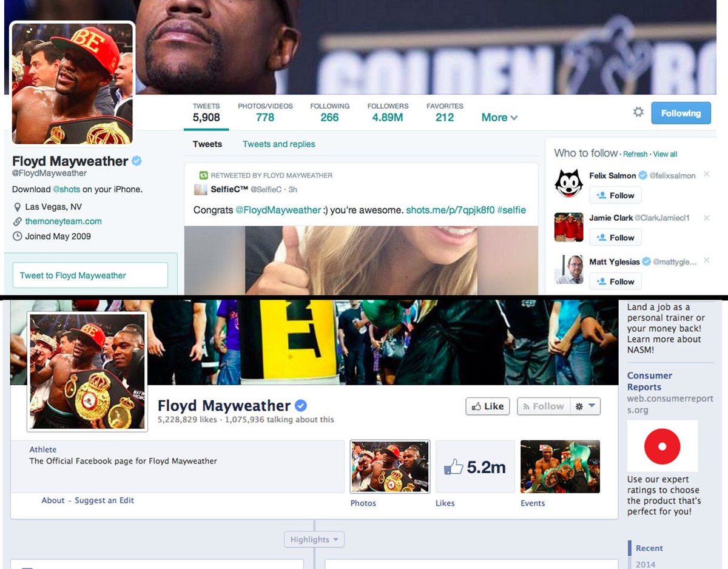
Task: Expand the More dropdown in profile stats
Action: [x=499, y=118]
